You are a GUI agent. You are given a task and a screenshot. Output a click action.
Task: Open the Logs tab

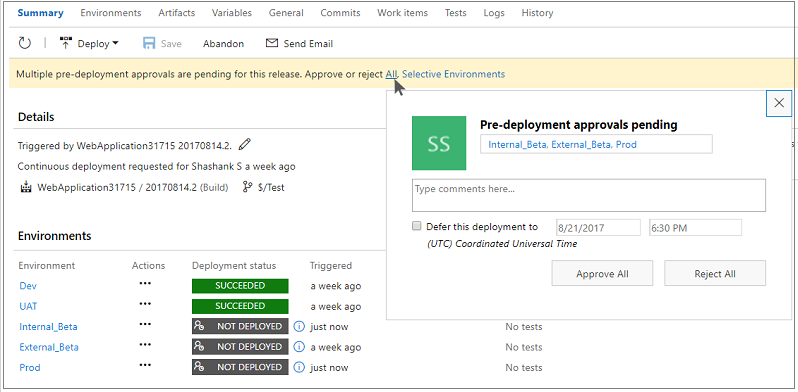point(494,13)
